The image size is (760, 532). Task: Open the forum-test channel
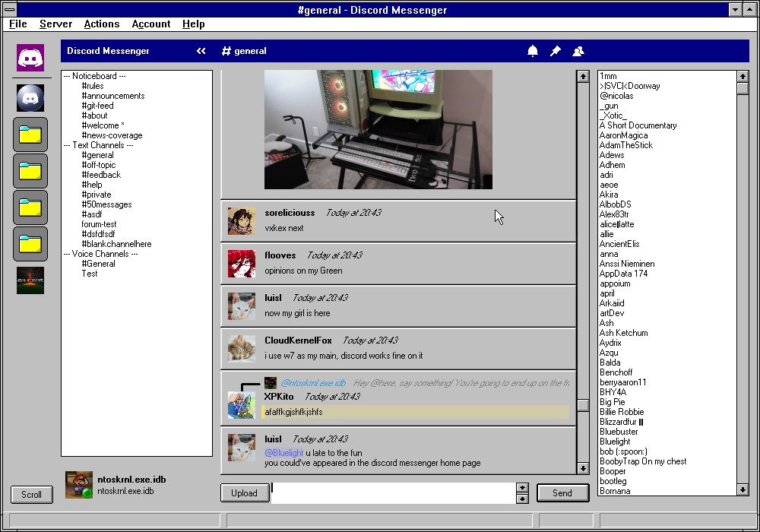(x=99, y=224)
